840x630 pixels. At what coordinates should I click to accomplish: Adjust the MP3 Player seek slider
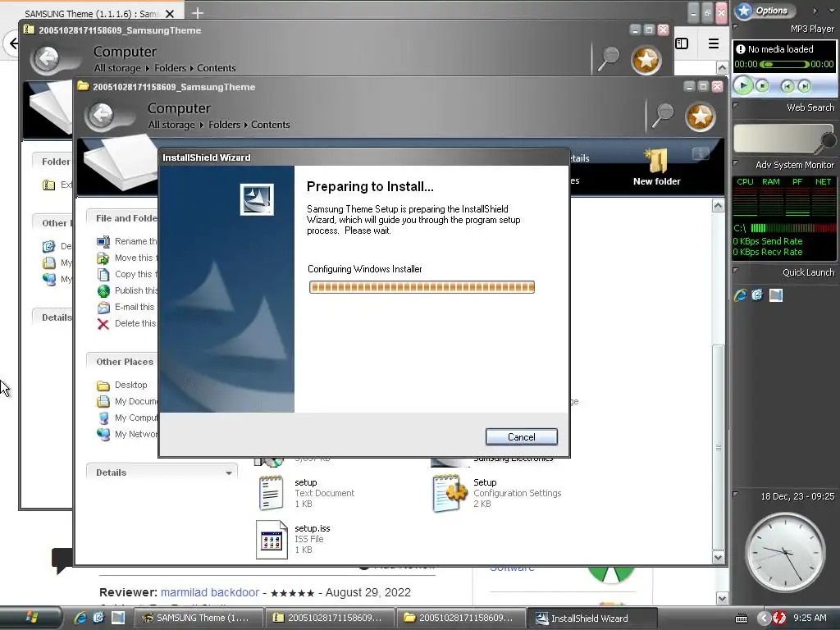point(783,64)
